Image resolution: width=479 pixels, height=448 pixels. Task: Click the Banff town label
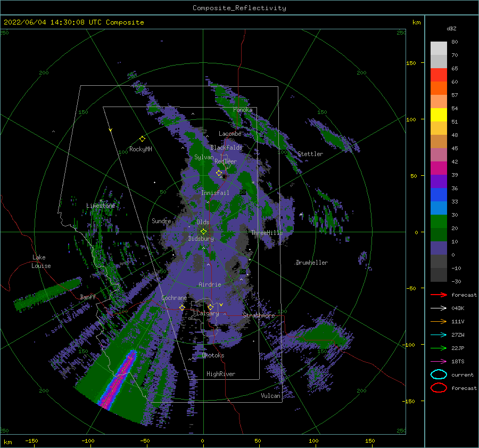[x=88, y=297]
